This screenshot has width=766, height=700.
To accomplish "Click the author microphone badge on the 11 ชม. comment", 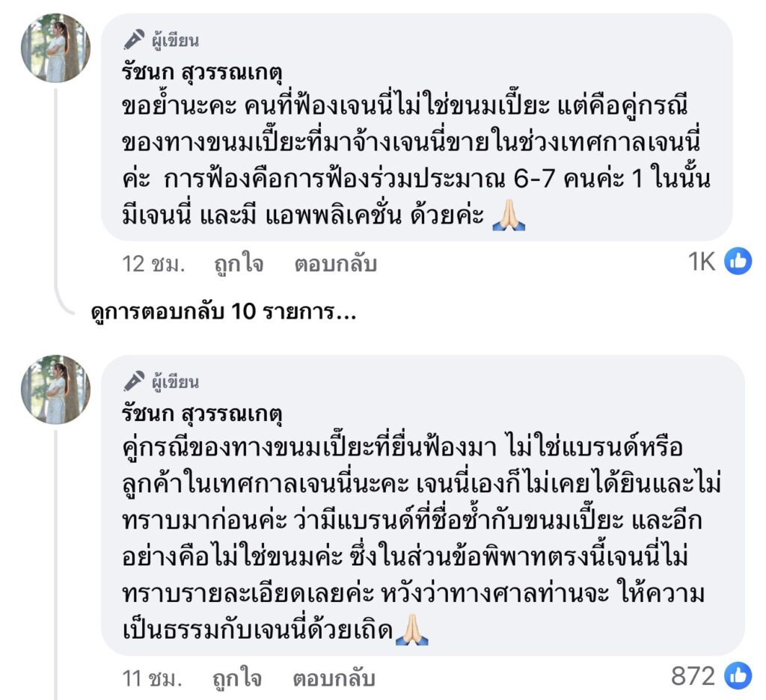I will tap(135, 381).
